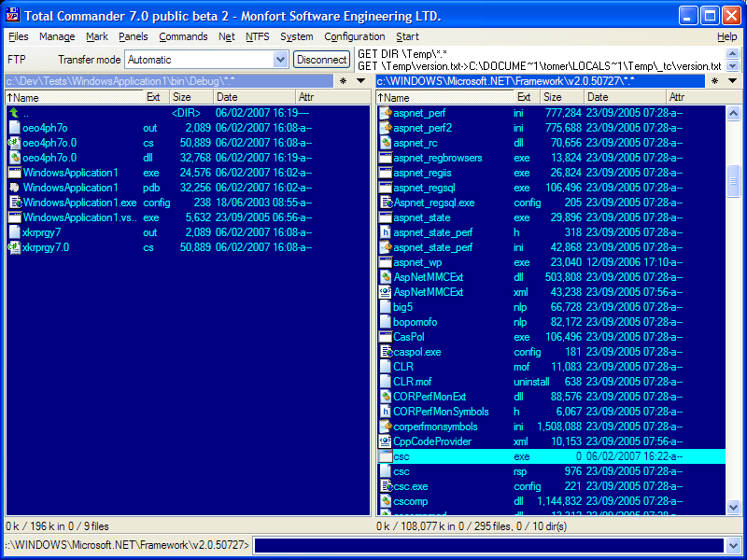The width and height of the screenshot is (747, 560).
Task: Select the oeo4ph7o.0 cs file icon
Action: coord(14,143)
